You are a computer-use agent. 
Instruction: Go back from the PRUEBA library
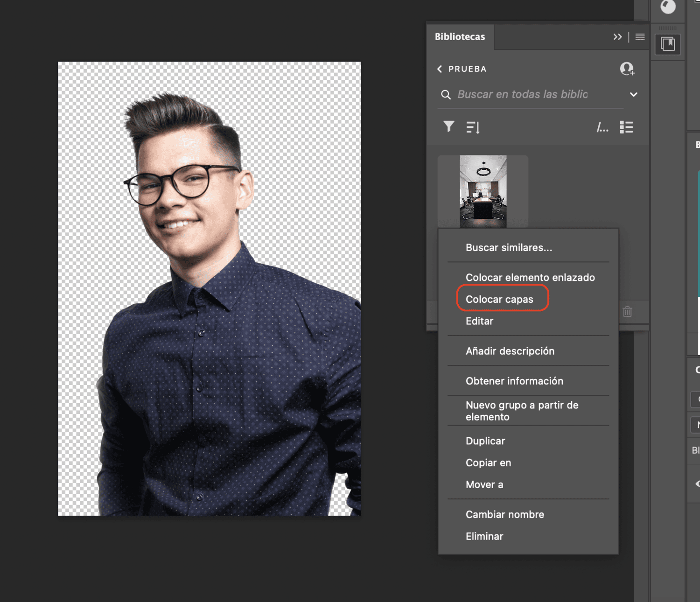click(440, 69)
